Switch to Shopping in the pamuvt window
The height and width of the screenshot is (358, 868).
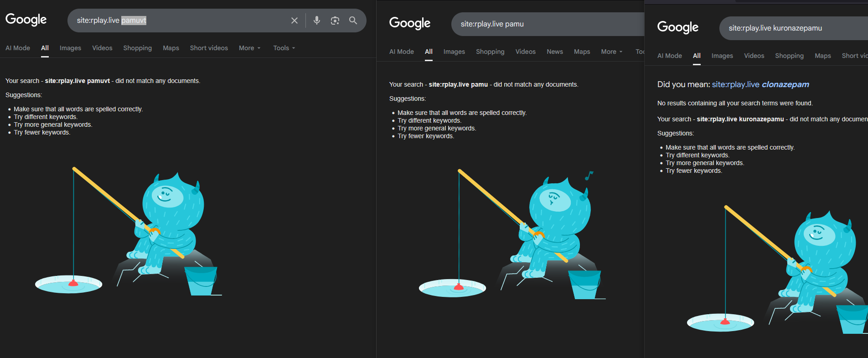click(x=138, y=48)
